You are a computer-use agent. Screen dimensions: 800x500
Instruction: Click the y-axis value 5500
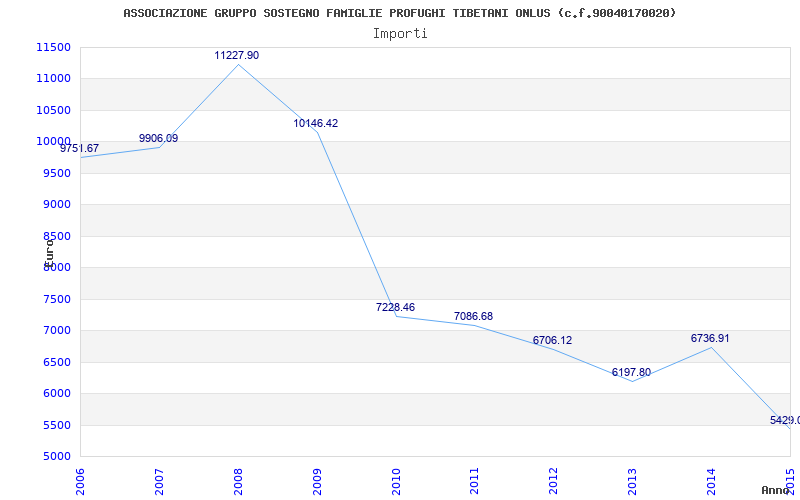click(x=56, y=425)
